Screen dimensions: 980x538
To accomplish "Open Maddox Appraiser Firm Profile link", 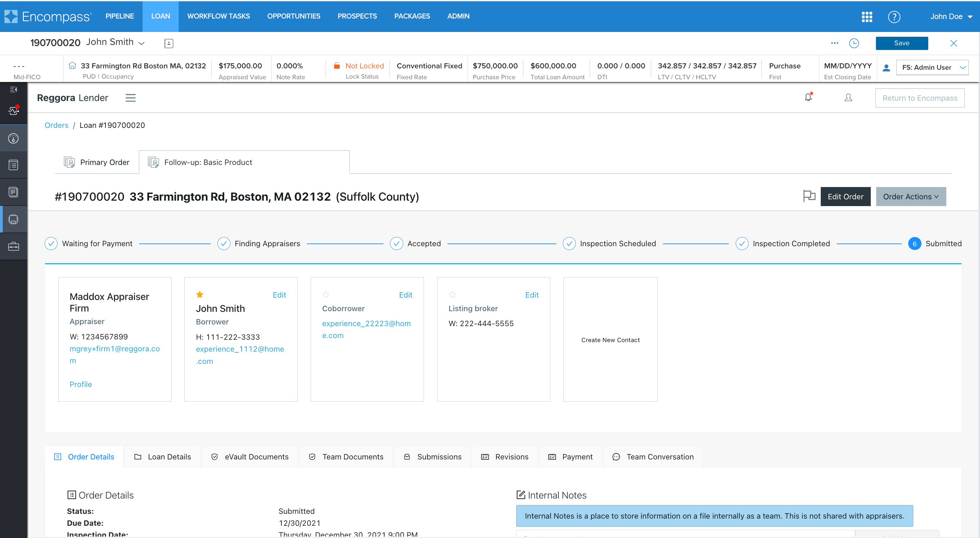I will tap(80, 384).
